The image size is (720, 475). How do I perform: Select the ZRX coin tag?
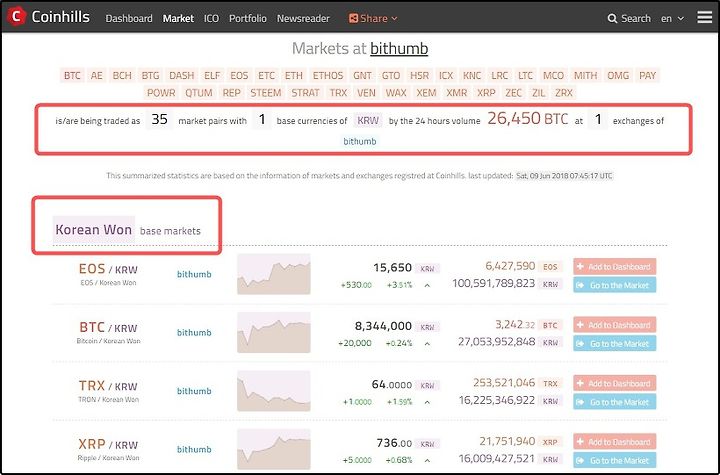[x=563, y=93]
